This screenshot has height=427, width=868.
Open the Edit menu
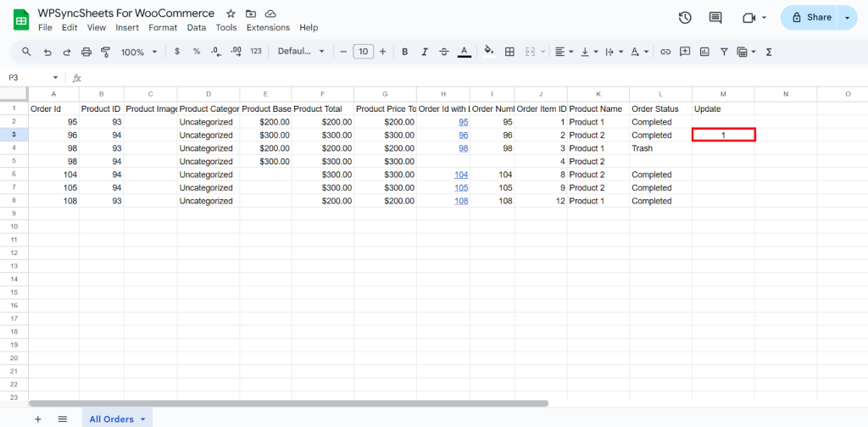point(70,28)
